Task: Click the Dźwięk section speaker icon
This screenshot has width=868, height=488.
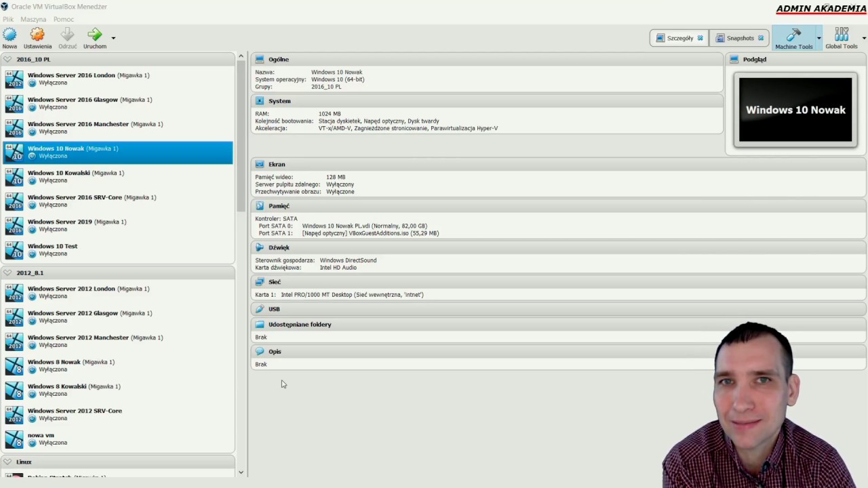Action: tap(260, 247)
